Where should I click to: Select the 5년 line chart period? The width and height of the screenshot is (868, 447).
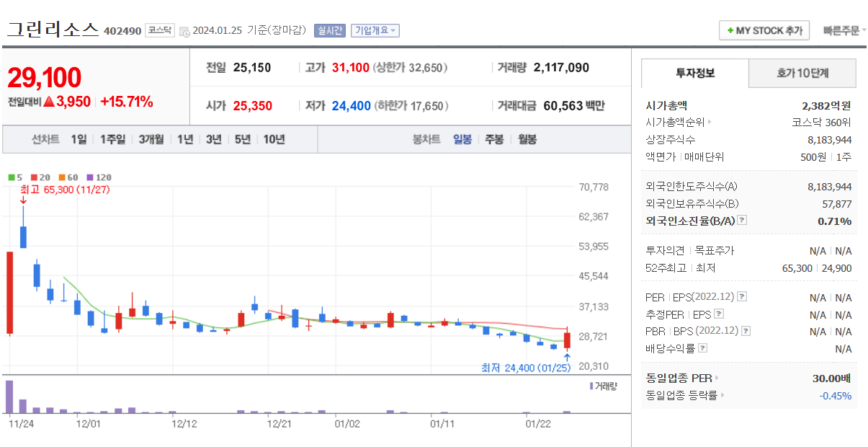coord(243,139)
